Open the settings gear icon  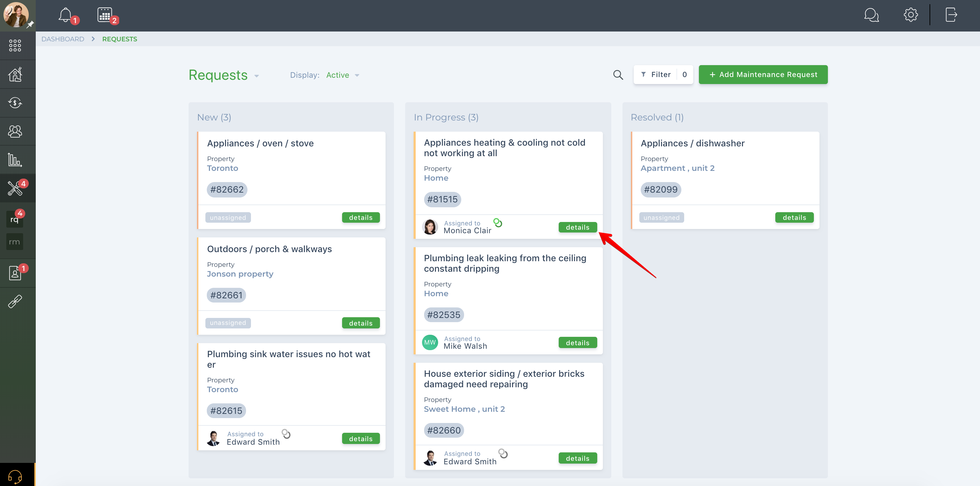click(911, 15)
